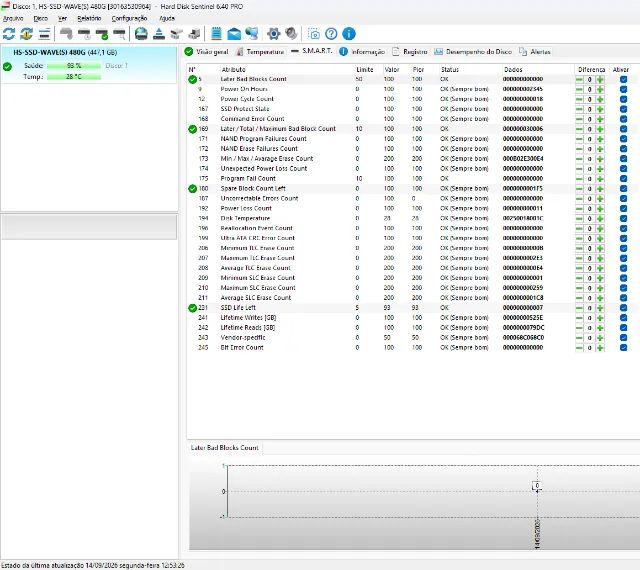The height and width of the screenshot is (570, 640).
Task: Select the Later Bad Blocks Count graph tab
Action: [224, 448]
